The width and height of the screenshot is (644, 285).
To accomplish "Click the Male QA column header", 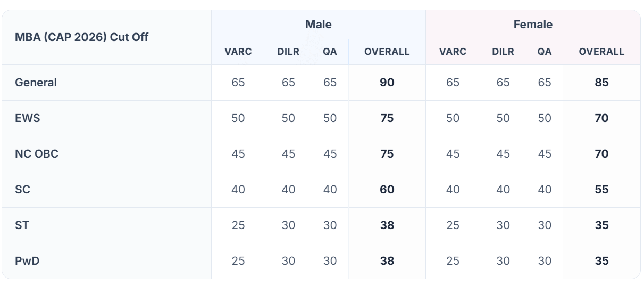I will [330, 52].
